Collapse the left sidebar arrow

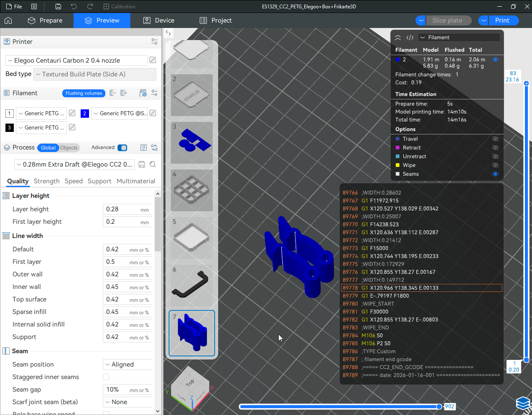coord(168,33)
